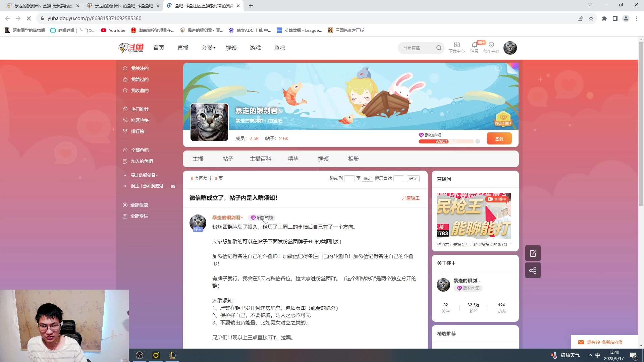Toggle 只看楼主 filter on the thread
644x362 pixels.
pos(411,198)
